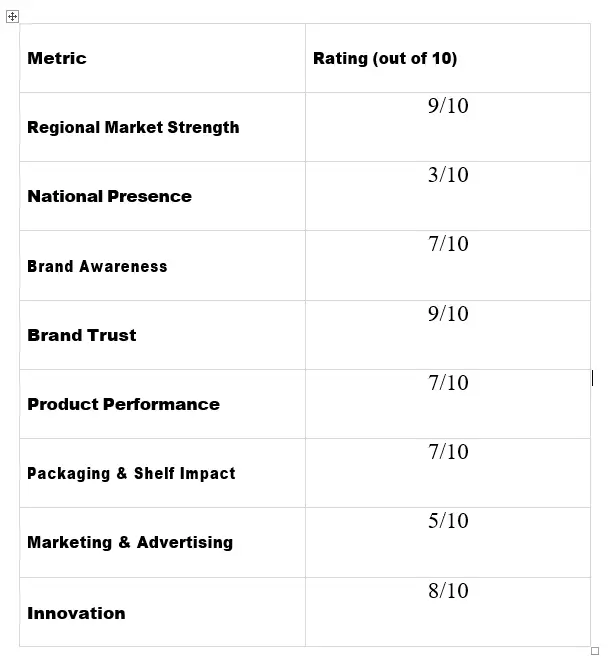Click the 7/10 Packaging rating value
The width and height of the screenshot is (609, 667).
click(448, 452)
